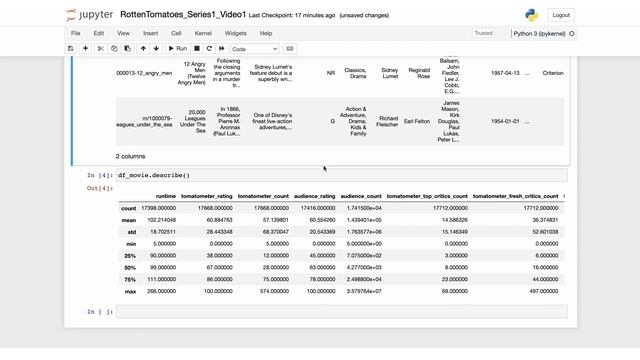Interrupt the kernel with the stop icon
The image size is (640, 360).
(x=197, y=49)
